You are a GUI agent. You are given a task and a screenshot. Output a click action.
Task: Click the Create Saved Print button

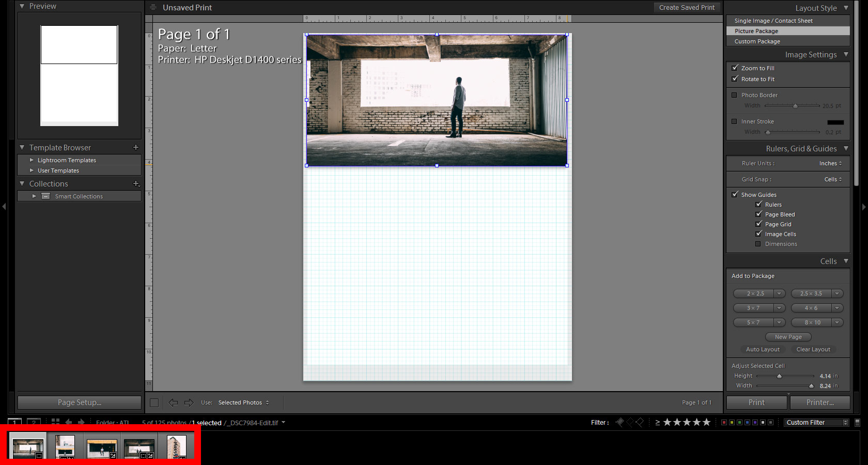[687, 7]
